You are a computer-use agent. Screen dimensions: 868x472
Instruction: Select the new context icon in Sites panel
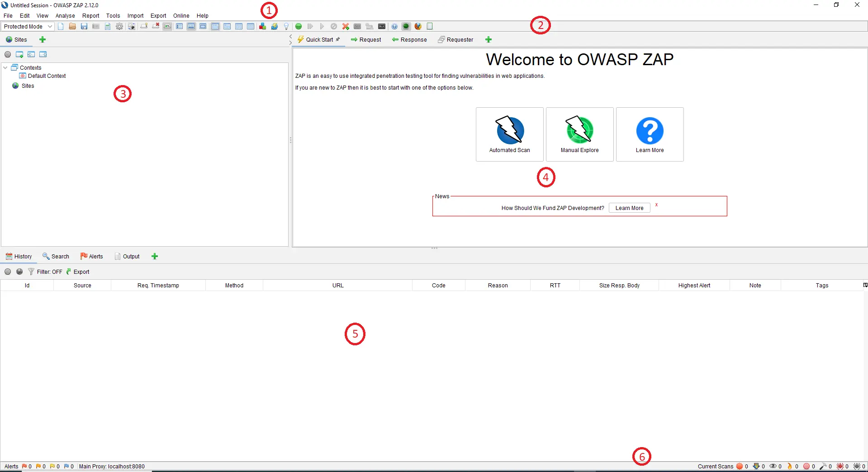pos(19,54)
